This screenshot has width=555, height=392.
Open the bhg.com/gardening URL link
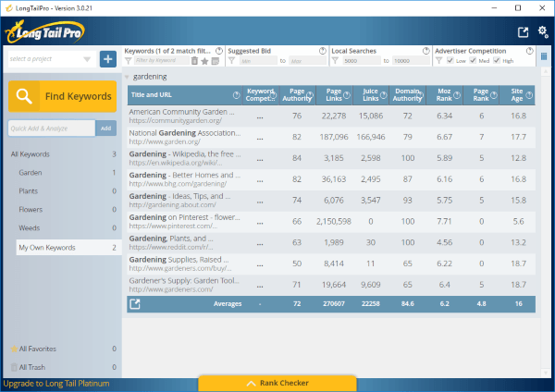178,184
